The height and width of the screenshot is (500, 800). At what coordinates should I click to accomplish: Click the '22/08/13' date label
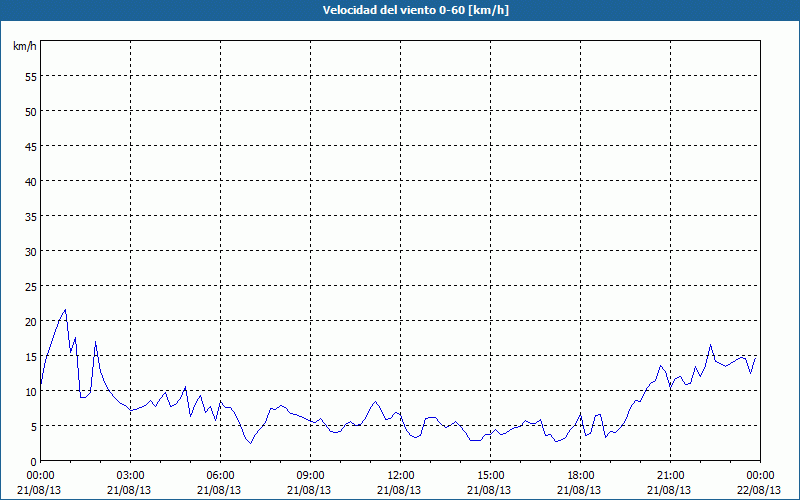coord(760,490)
